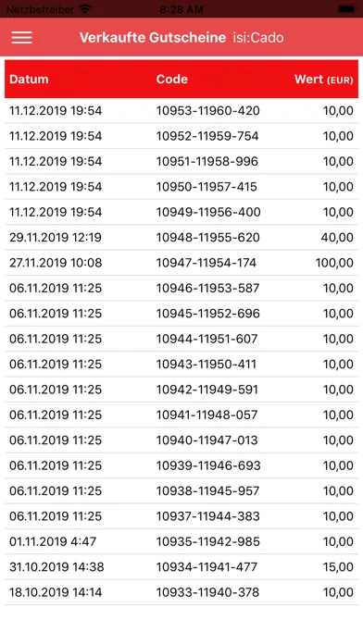Screen dimensions: 363x644
Task: Select voucher 10951-11958-996
Action: click(x=181, y=161)
